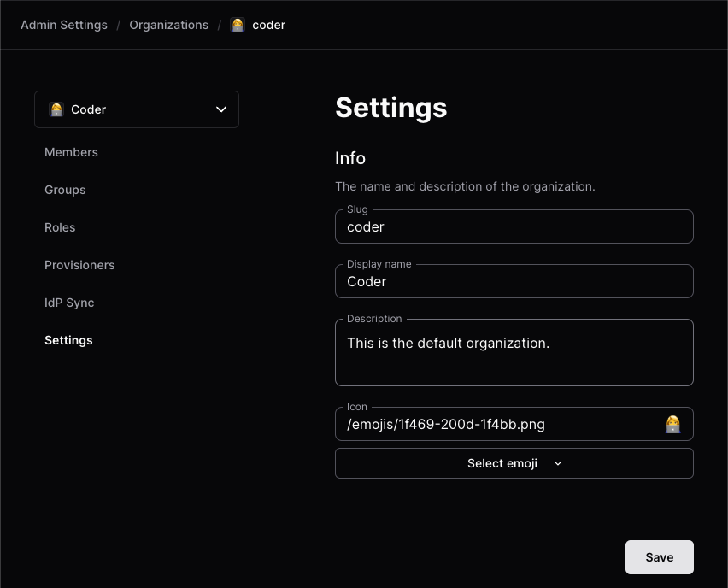Open Organizations from the breadcrumb
The height and width of the screenshot is (588, 728).
[168, 25]
